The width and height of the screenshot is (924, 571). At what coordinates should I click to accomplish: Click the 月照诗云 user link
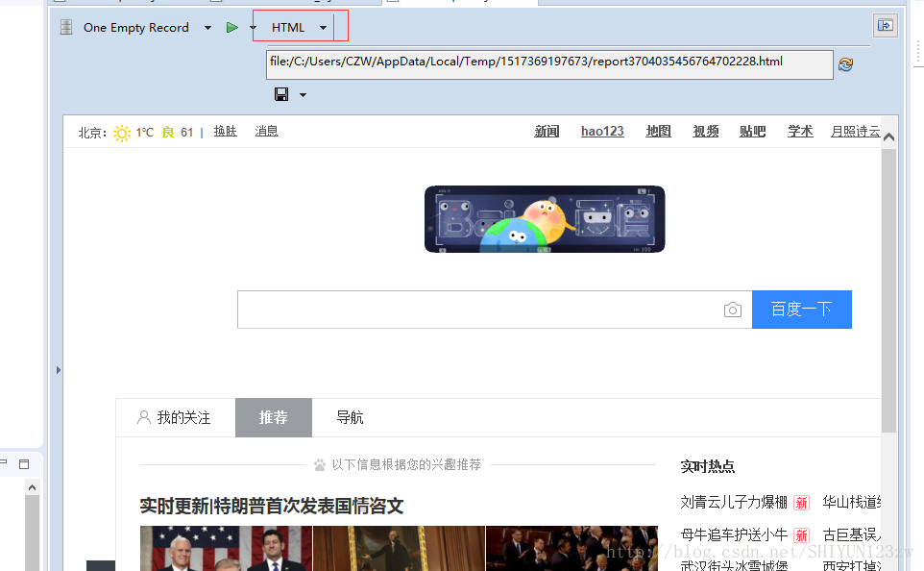(x=855, y=132)
